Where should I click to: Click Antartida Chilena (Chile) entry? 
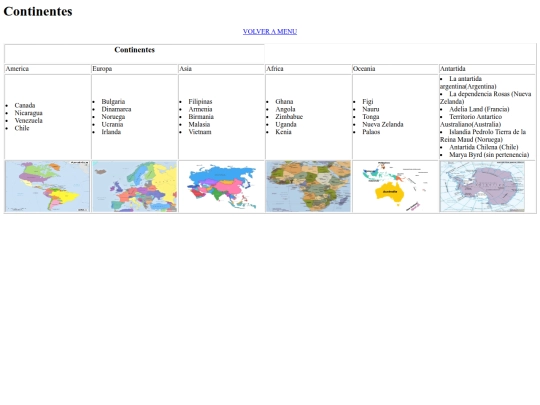click(x=484, y=147)
